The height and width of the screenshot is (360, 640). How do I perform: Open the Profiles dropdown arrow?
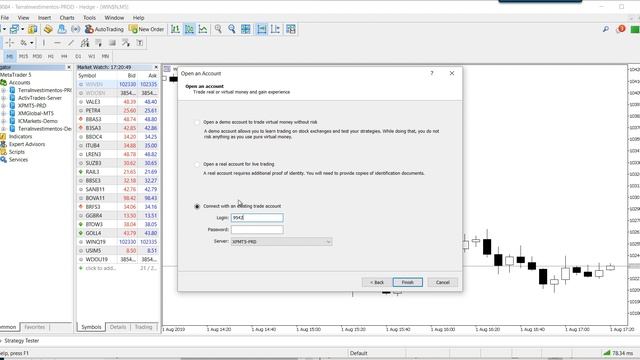click(x=22, y=29)
